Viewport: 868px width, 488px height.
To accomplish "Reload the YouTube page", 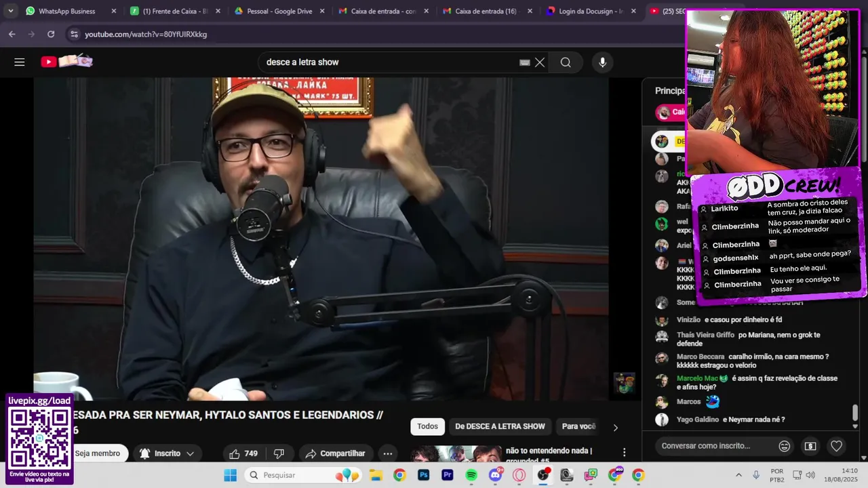I will [51, 34].
